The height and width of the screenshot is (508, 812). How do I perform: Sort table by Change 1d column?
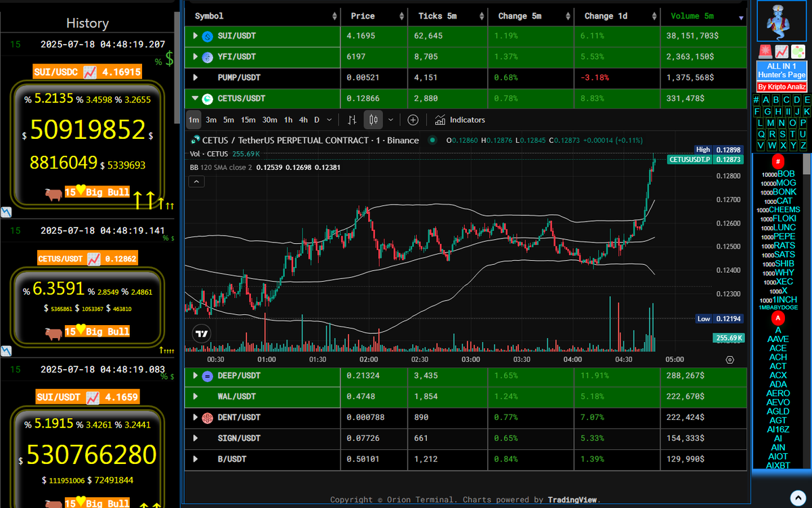click(x=617, y=16)
